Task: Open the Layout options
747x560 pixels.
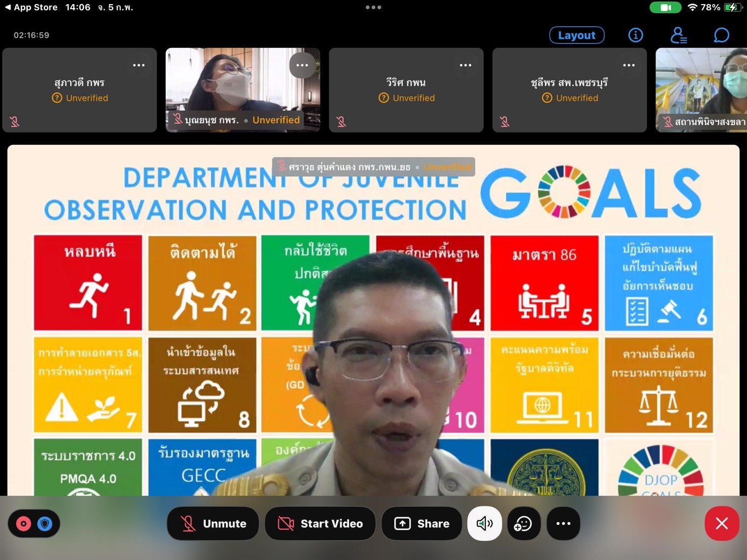Action: pyautogui.click(x=576, y=35)
